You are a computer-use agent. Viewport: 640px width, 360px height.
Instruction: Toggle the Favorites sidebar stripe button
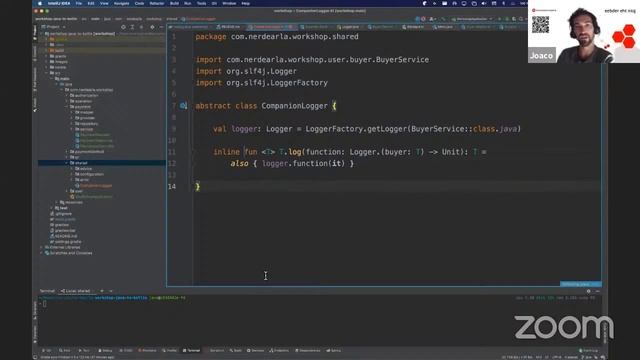pos(35,335)
